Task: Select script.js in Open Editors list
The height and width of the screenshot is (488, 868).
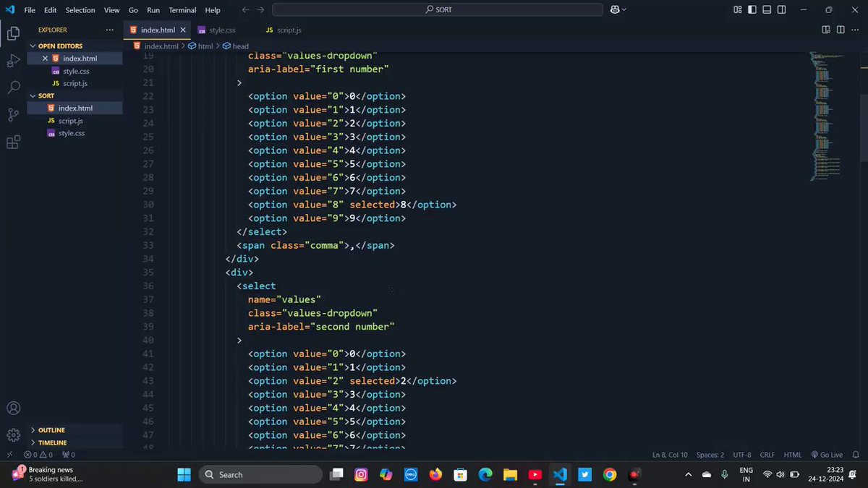Action: (75, 83)
